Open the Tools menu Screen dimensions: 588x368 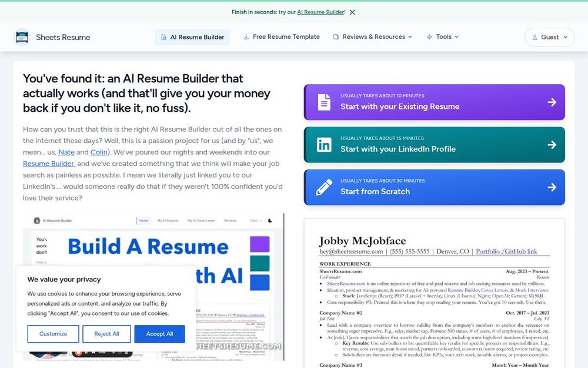coord(443,37)
